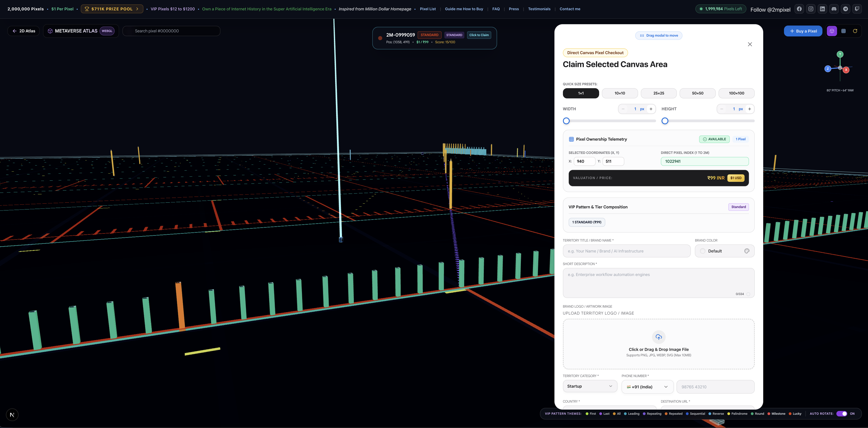Click the Y coordinate field showing 511

click(x=613, y=162)
